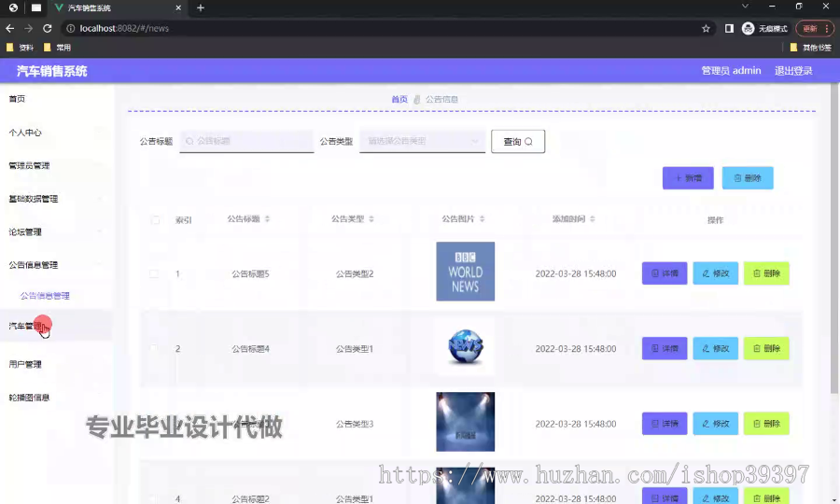The image size is (840, 504).
Task: Click the 公告标题4 cell
Action: 250,349
